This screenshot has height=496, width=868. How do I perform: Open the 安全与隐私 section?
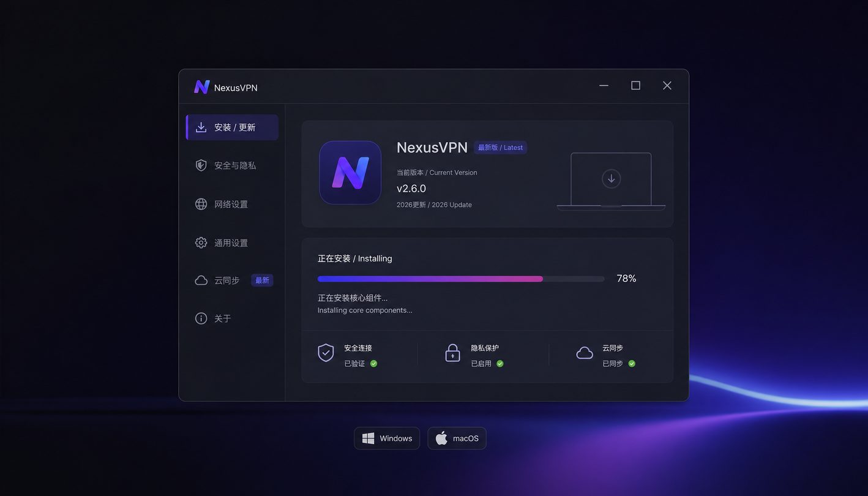tap(232, 165)
